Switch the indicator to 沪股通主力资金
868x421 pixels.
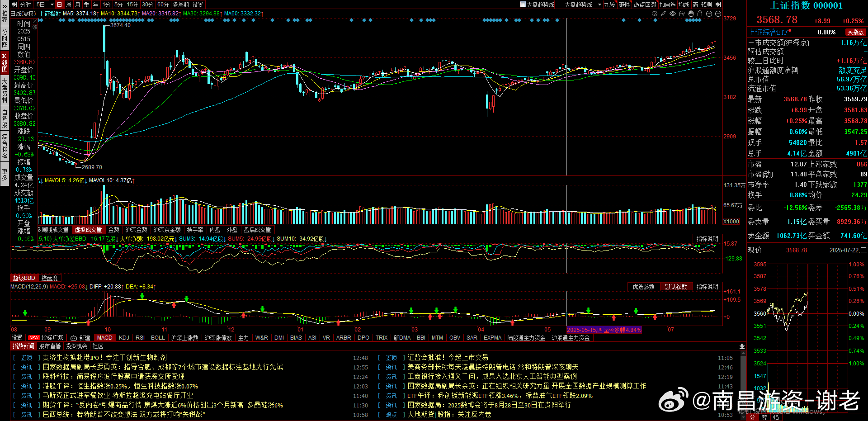pos(571,338)
